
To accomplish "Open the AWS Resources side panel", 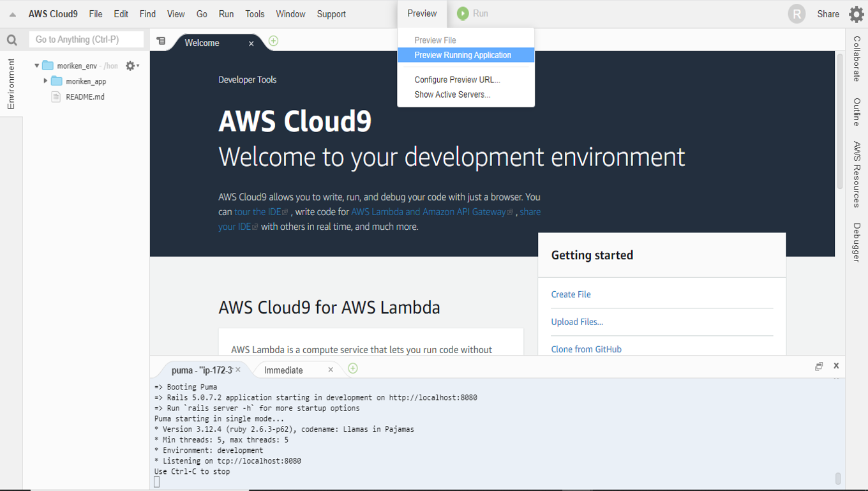I will point(857,174).
